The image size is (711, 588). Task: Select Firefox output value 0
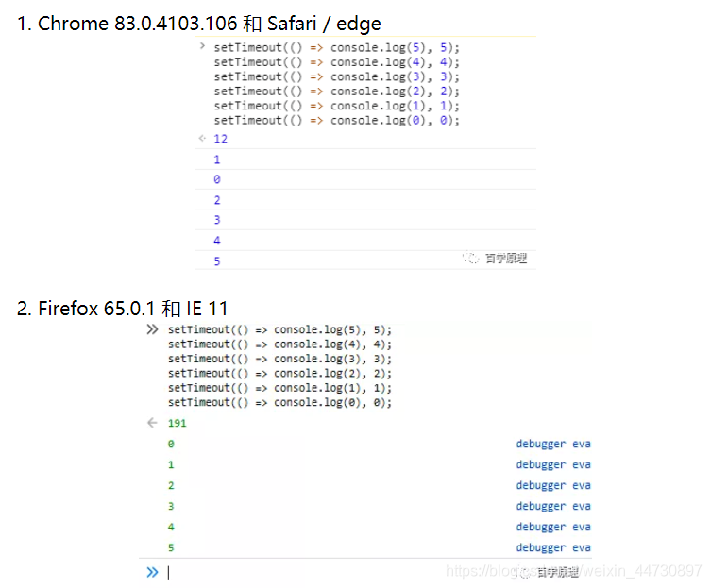point(171,444)
